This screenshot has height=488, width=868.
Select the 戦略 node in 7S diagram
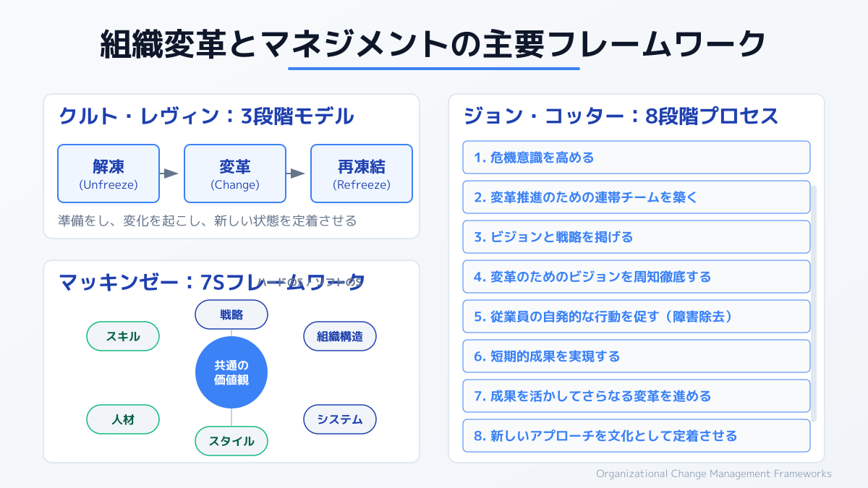click(x=231, y=314)
